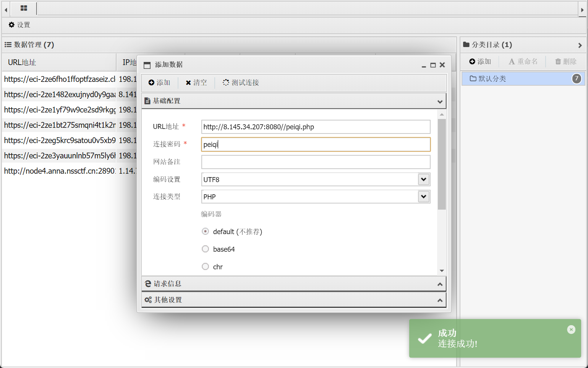Select the base64 encoder option
Image resolution: width=588 pixels, height=368 pixels.
pyautogui.click(x=206, y=249)
